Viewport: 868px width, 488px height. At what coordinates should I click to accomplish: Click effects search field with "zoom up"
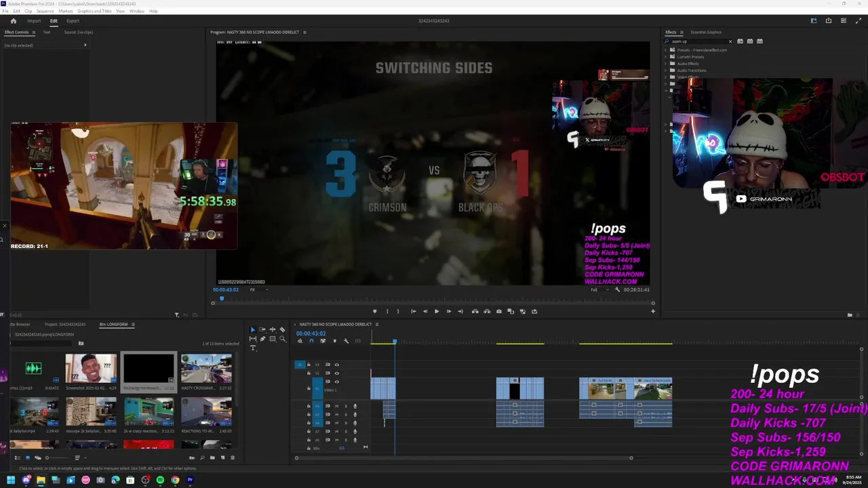pos(698,41)
